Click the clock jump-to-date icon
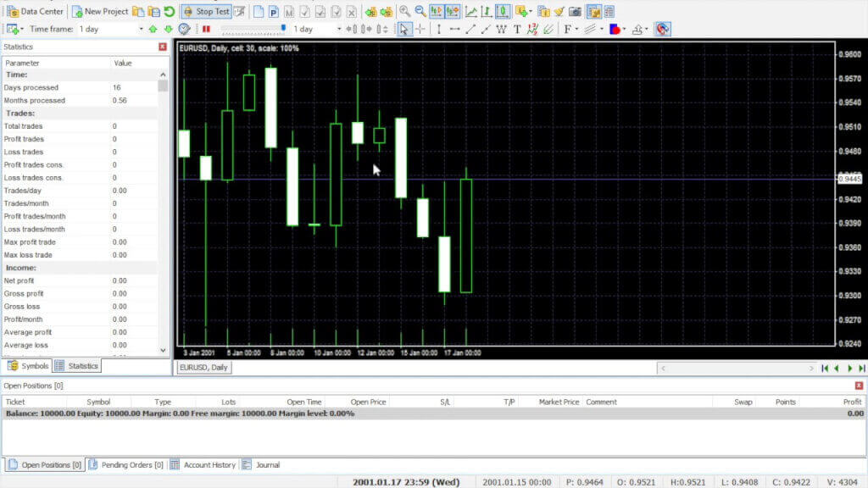The width and height of the screenshot is (868, 488). [184, 29]
